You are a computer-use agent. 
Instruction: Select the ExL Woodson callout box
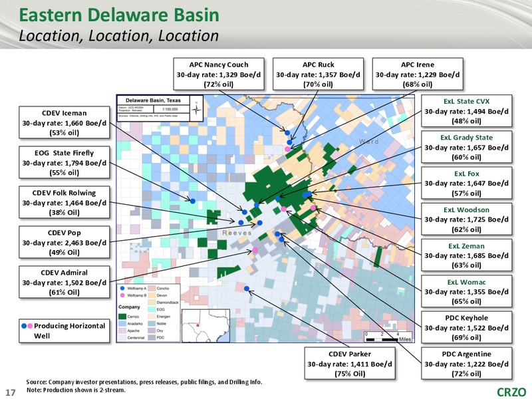pyautogui.click(x=467, y=219)
